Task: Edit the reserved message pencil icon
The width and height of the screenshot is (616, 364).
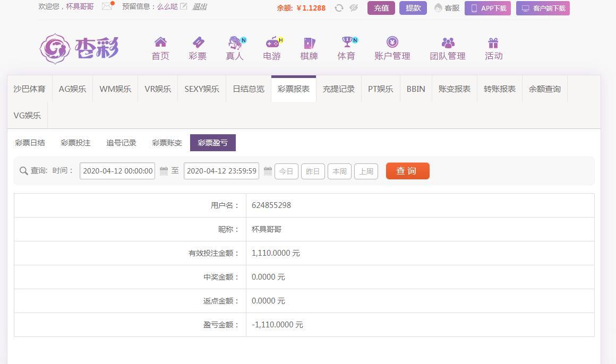Action: pos(183,6)
